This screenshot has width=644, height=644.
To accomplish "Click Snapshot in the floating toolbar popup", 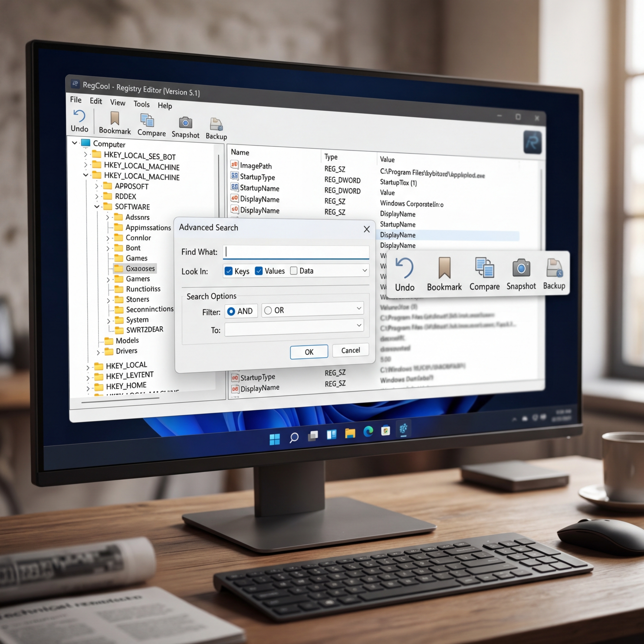I will 521,274.
